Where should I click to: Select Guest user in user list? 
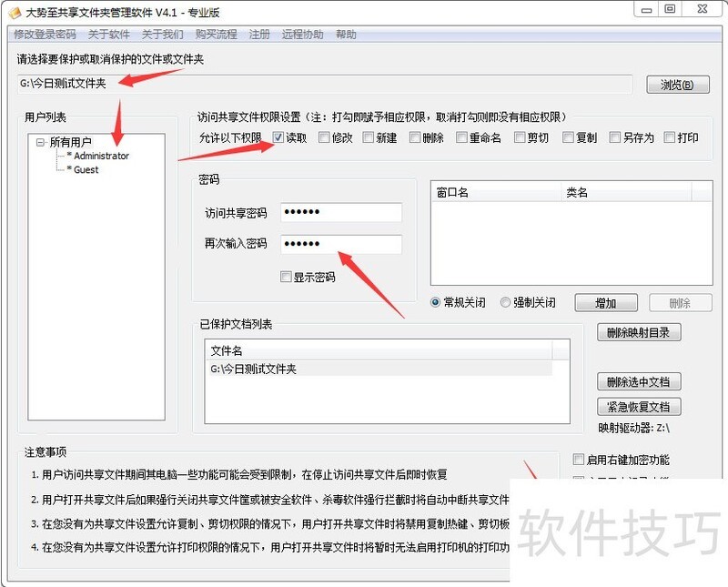click(86, 169)
